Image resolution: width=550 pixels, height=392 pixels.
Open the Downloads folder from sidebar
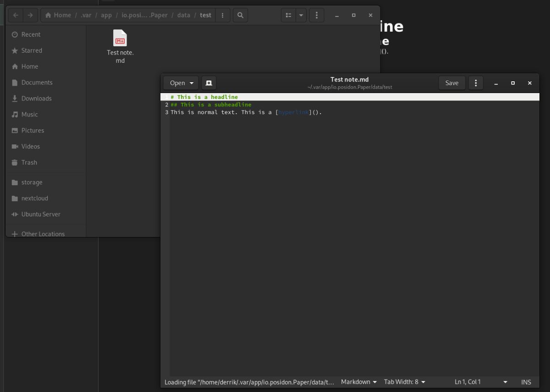(36, 98)
